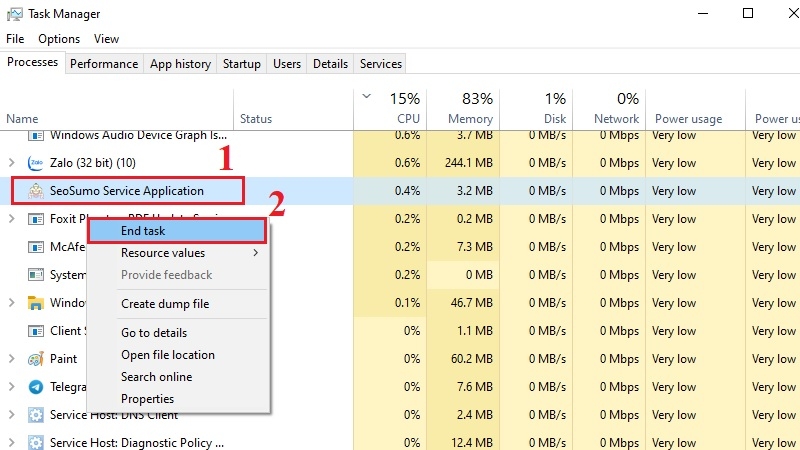Sort by the CPU column header
Viewport: 800px width, 450px height.
[x=390, y=110]
